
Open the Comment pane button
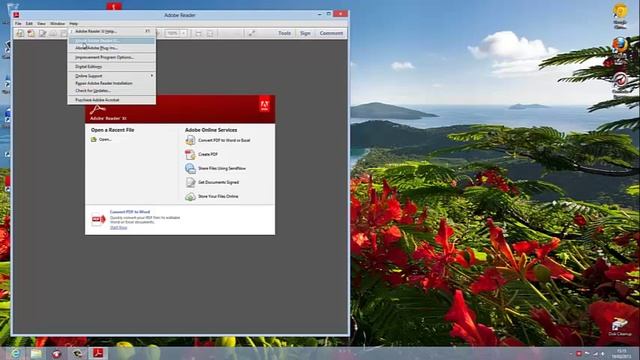(x=331, y=33)
